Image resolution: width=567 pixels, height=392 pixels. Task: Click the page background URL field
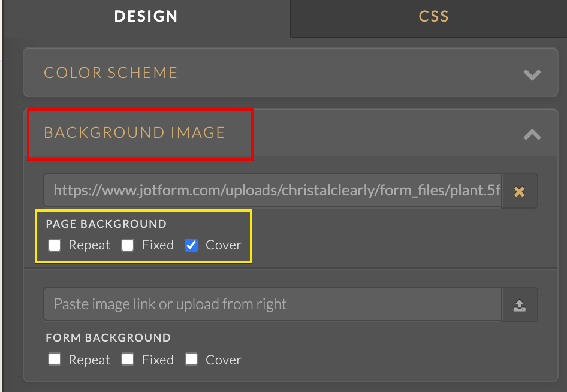pos(273,191)
